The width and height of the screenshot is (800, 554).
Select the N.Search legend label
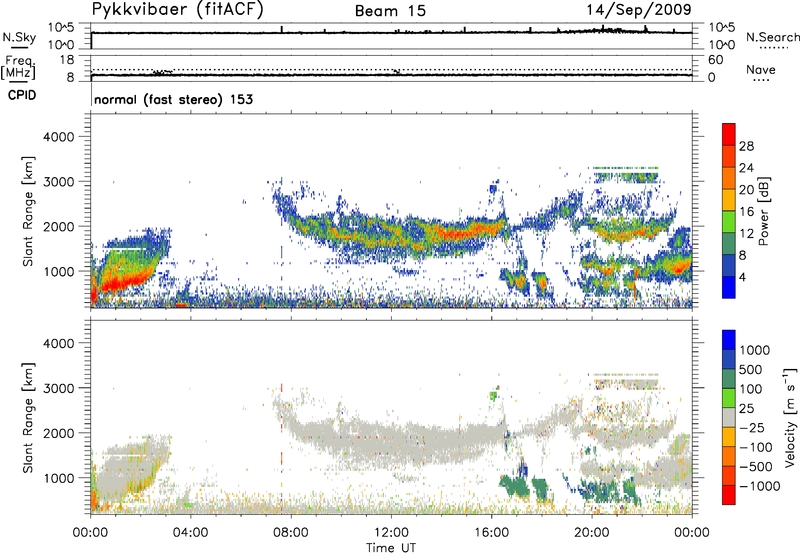[x=772, y=37]
